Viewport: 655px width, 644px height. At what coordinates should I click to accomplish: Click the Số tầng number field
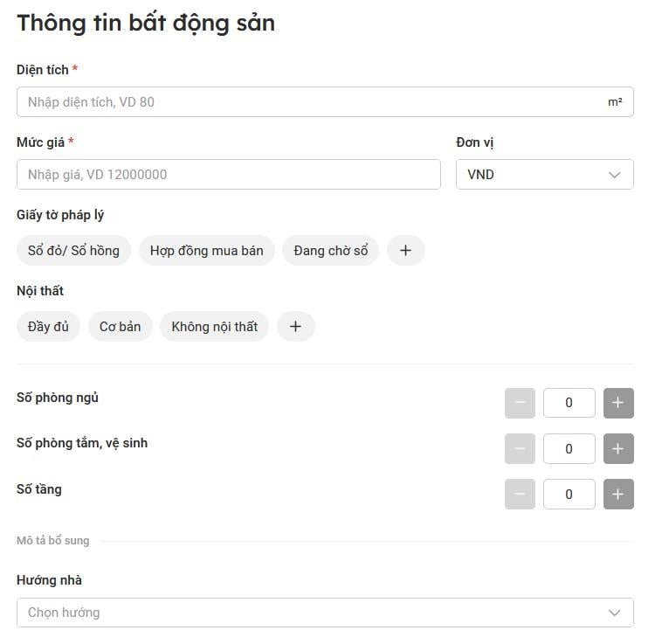point(569,494)
